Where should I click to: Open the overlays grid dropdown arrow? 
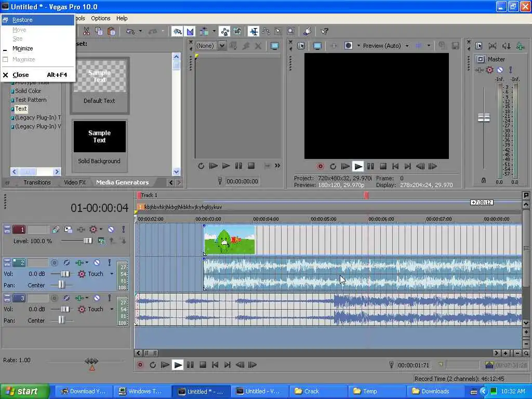(429, 46)
